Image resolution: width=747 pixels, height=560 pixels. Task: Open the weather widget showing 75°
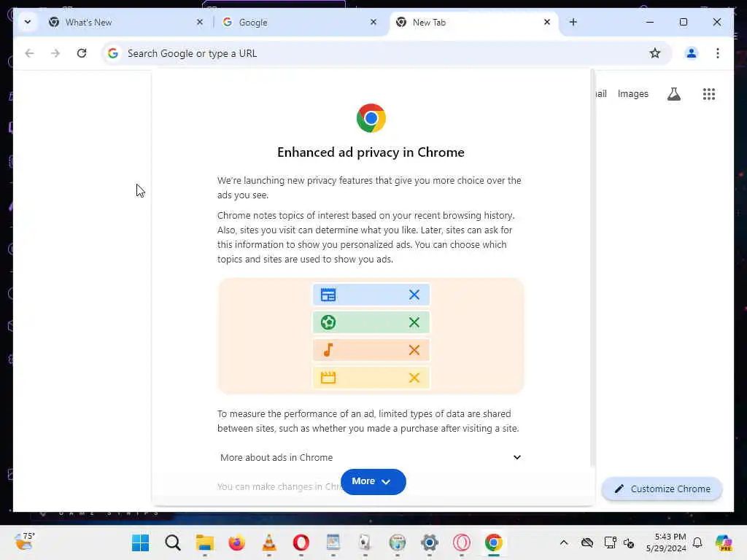(x=24, y=542)
